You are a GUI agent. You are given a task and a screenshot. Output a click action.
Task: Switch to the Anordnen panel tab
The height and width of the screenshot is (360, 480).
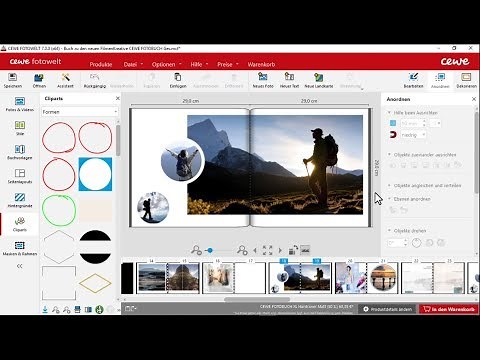(x=440, y=80)
